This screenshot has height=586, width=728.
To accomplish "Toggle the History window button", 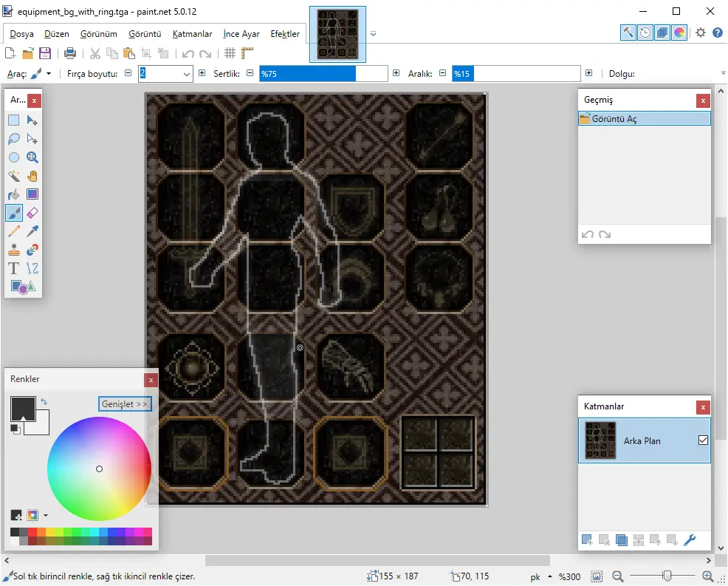I will (645, 33).
